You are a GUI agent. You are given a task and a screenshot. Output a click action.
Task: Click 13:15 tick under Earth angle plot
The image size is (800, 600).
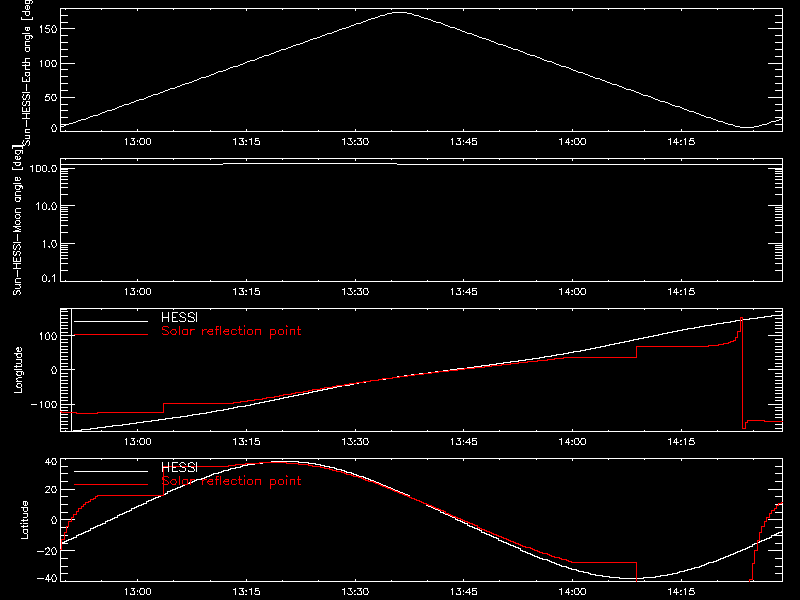[x=246, y=142]
